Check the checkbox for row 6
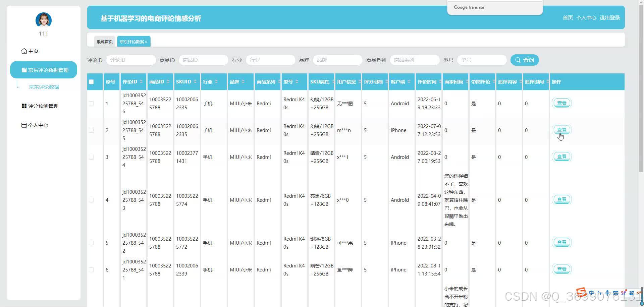This screenshot has height=307, width=644. click(91, 270)
